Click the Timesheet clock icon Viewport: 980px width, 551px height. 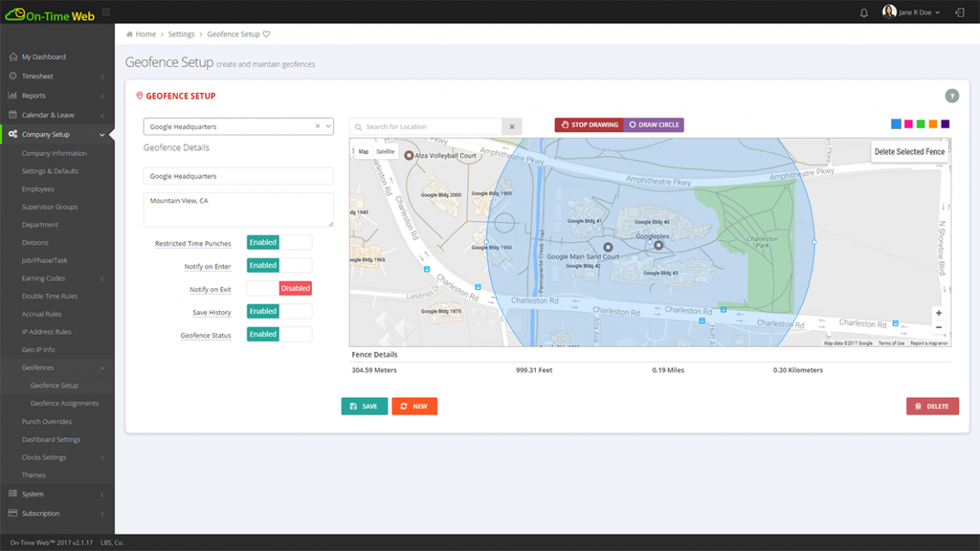pos(12,76)
